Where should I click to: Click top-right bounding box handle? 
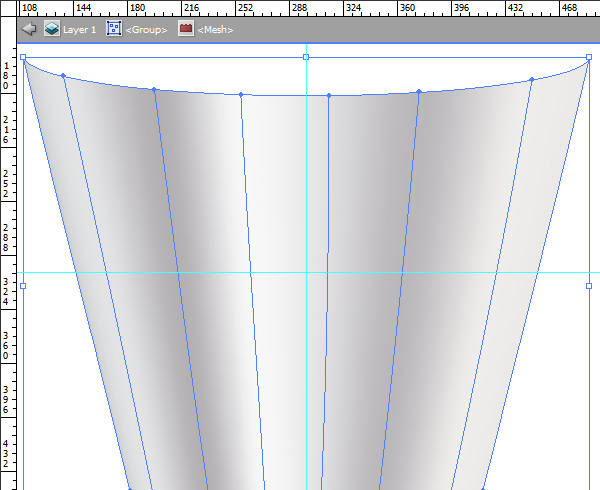589,57
